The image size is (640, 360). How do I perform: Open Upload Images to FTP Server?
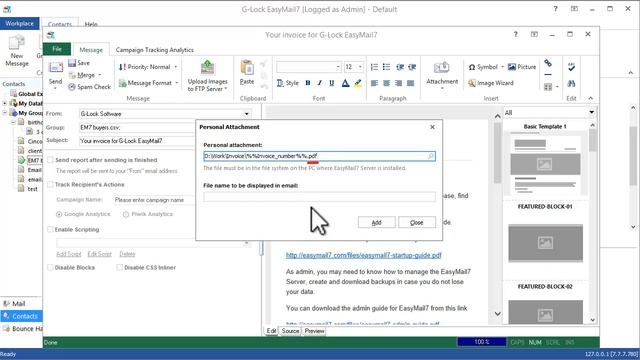coord(207,76)
